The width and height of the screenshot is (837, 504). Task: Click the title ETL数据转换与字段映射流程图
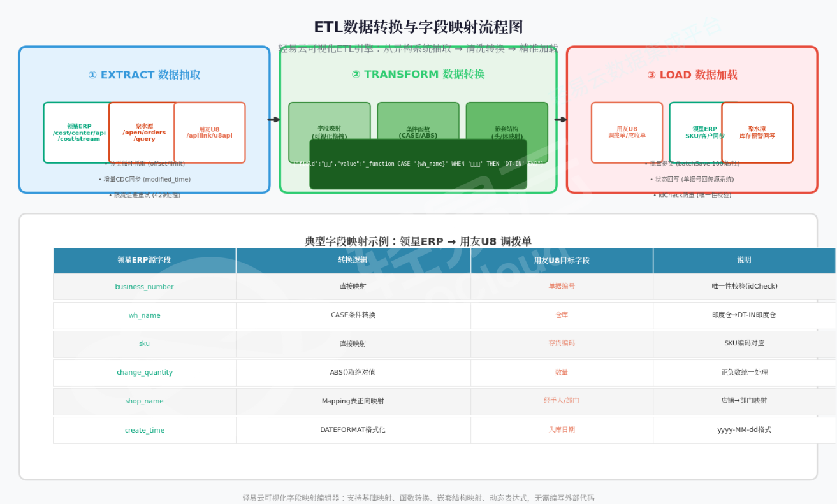click(418, 27)
